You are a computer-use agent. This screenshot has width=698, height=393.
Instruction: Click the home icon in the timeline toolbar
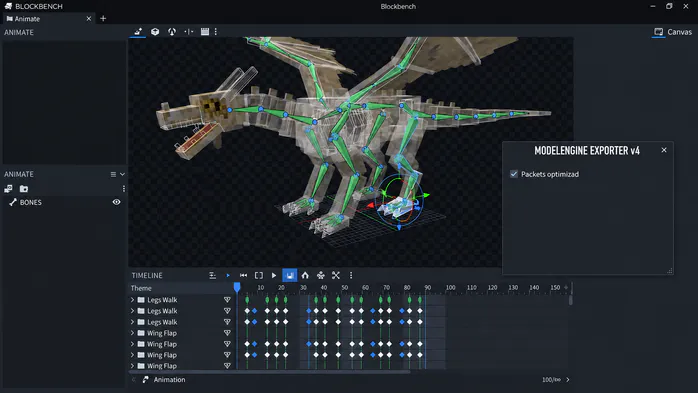click(305, 276)
